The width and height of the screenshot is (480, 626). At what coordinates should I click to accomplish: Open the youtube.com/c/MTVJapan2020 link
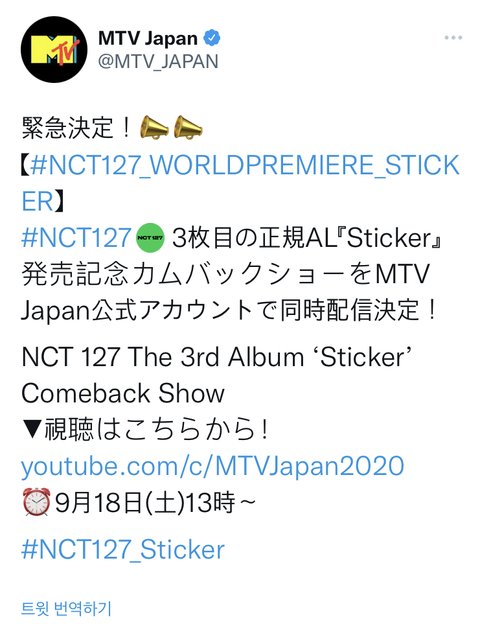click(x=212, y=466)
